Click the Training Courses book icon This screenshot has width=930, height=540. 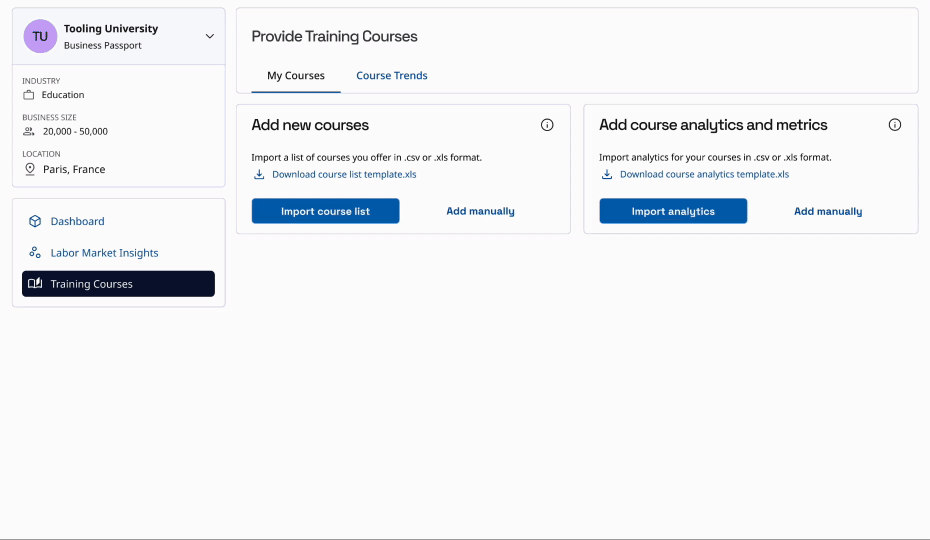tap(35, 284)
